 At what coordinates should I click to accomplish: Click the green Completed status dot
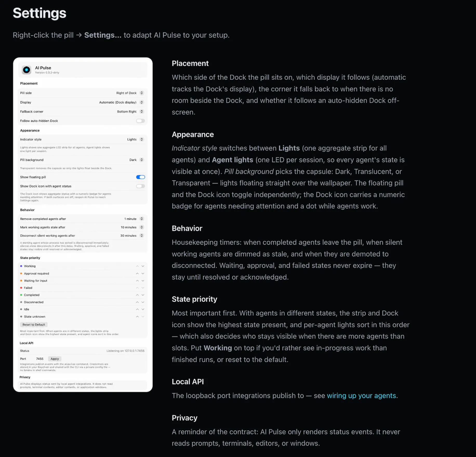pyautogui.click(x=21, y=295)
